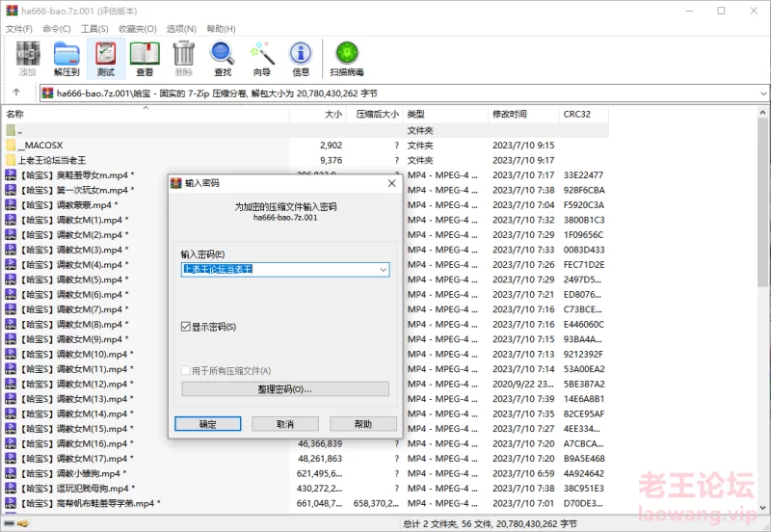
Task: Expand the address bar path dropdown
Action: coord(762,93)
